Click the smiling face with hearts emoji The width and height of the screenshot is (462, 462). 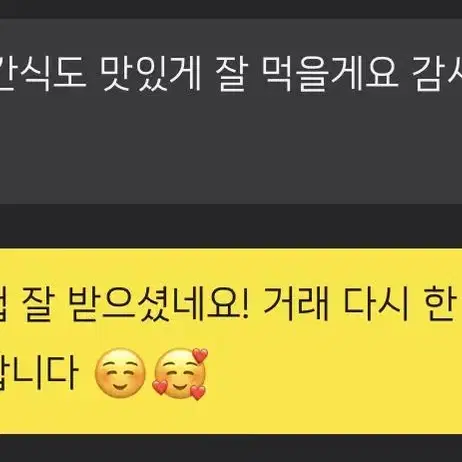pos(180,374)
